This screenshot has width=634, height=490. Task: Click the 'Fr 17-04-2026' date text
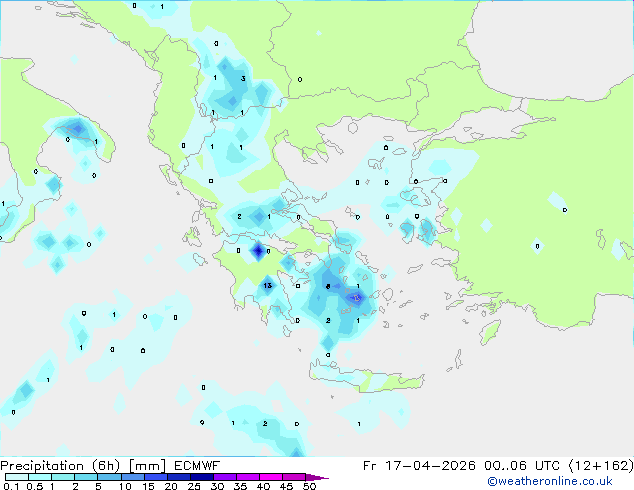[x=419, y=466]
